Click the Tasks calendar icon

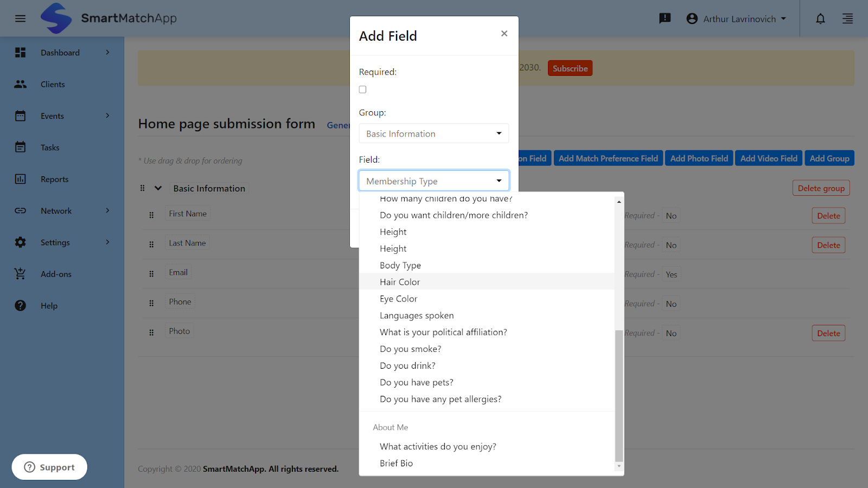click(x=20, y=147)
